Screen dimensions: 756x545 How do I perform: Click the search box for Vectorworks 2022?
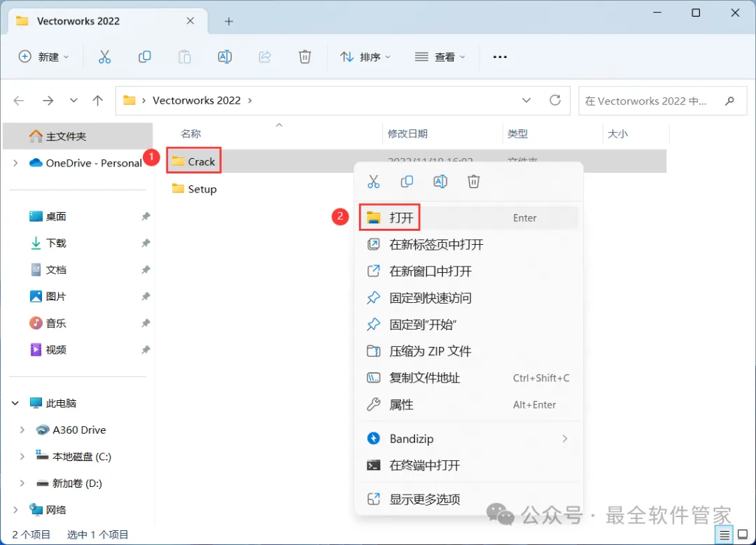(x=662, y=101)
